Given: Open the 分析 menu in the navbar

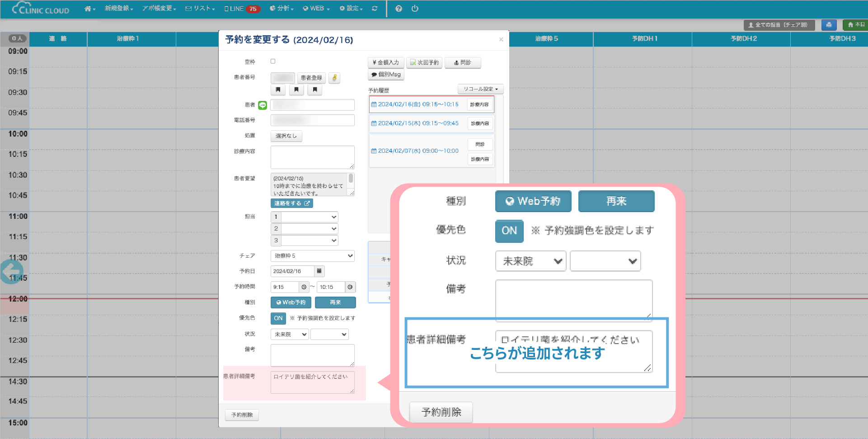Looking at the screenshot, I should tap(282, 9).
